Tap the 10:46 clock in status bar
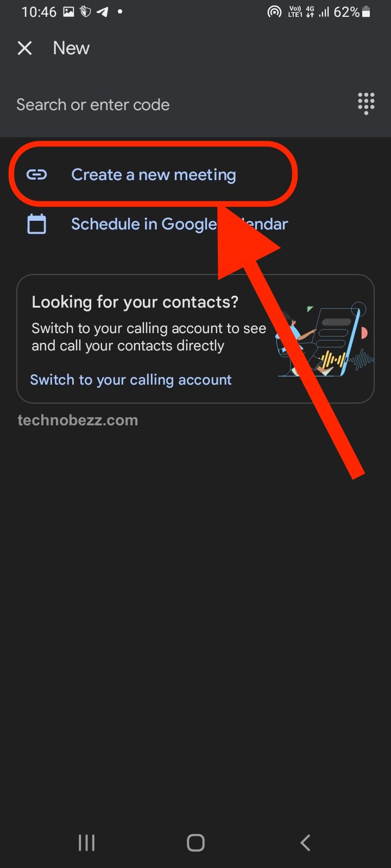 click(39, 12)
